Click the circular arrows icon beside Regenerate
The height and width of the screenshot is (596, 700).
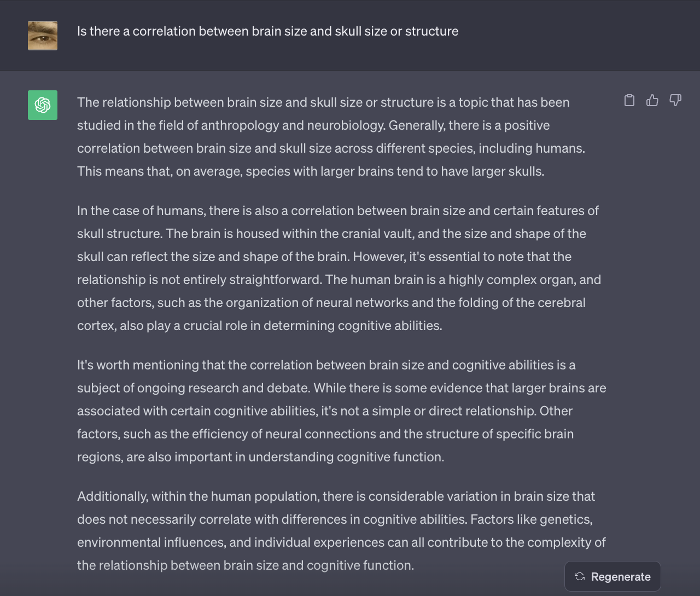(x=580, y=576)
